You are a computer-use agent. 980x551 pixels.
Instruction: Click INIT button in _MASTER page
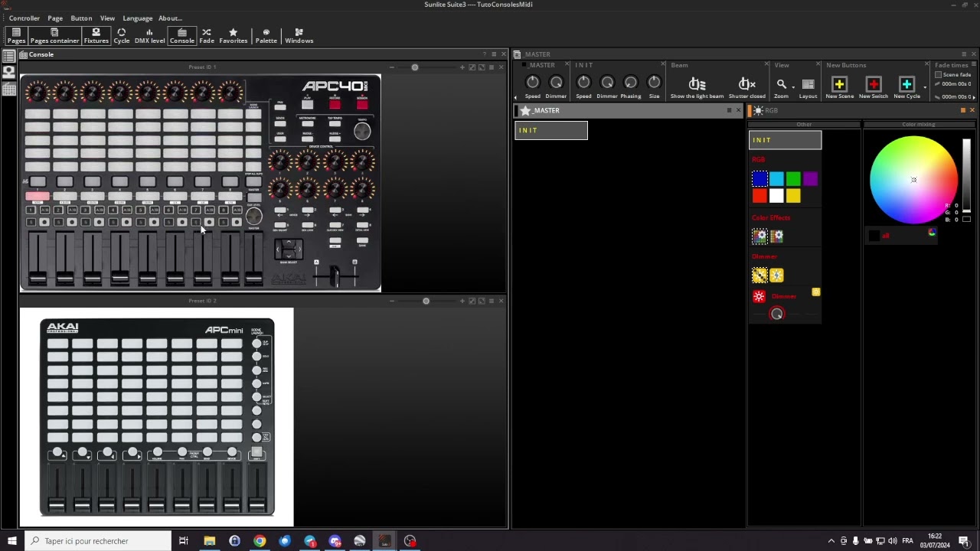click(551, 131)
